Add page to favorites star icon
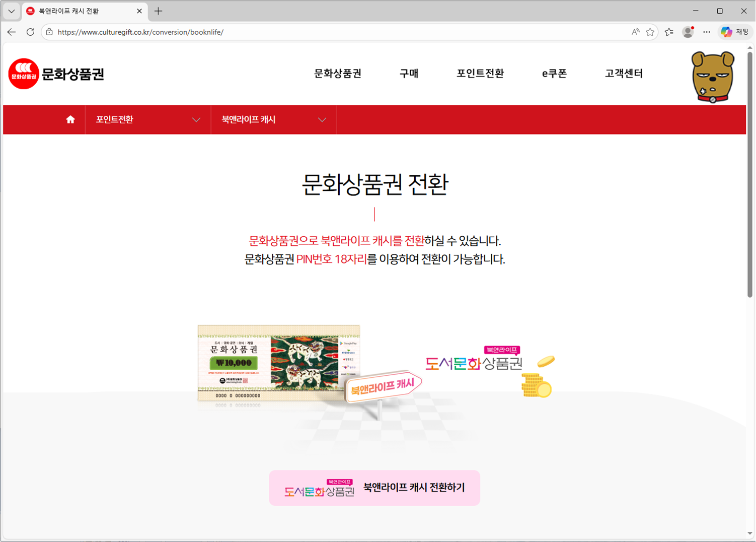This screenshot has width=756, height=542. click(x=650, y=32)
